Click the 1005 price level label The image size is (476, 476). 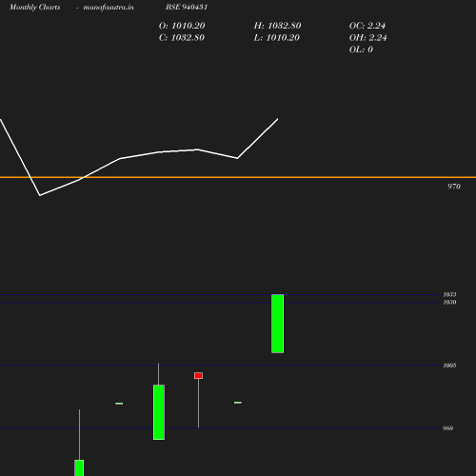pos(449,366)
